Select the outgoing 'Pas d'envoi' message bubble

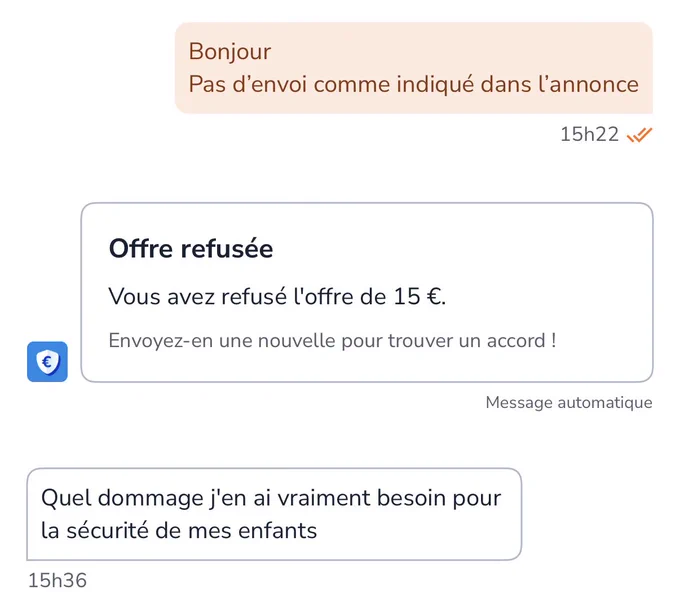[x=414, y=68]
